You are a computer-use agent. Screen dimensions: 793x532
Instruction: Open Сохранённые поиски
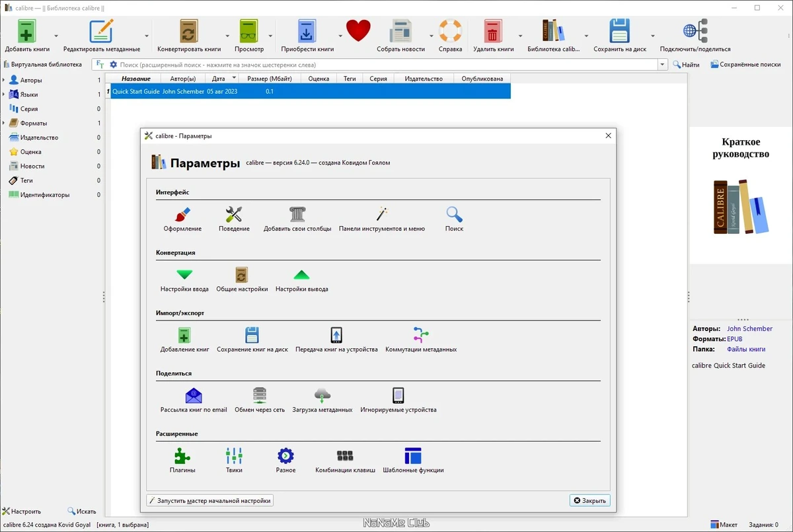(745, 65)
